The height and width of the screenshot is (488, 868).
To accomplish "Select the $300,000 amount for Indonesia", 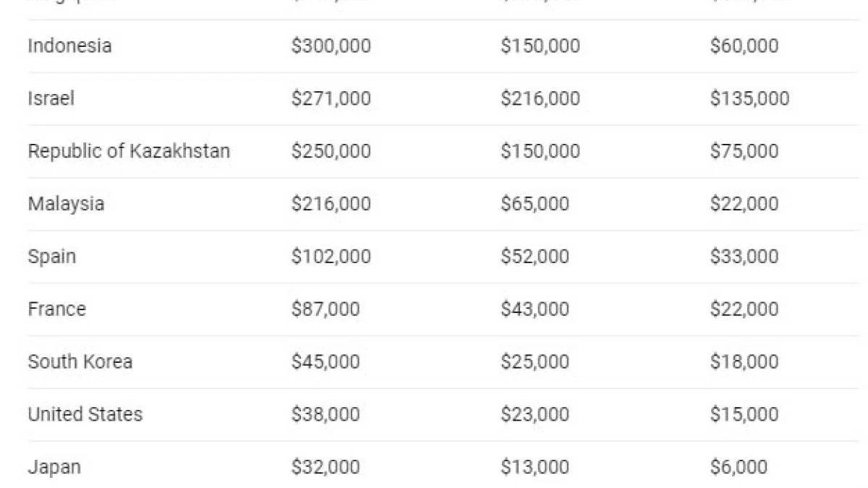I will pos(331,46).
